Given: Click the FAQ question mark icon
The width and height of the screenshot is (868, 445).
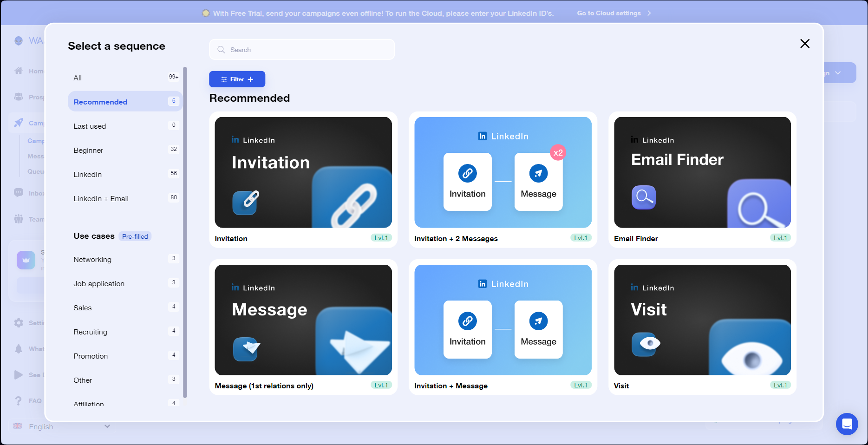Looking at the screenshot, I should (19, 401).
